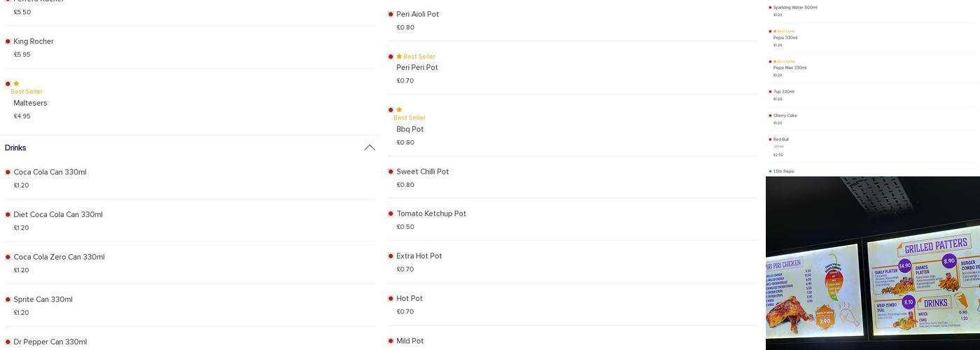980x350 pixels.
Task: Click the star icon above Bbq Pot
Action: coord(399,110)
